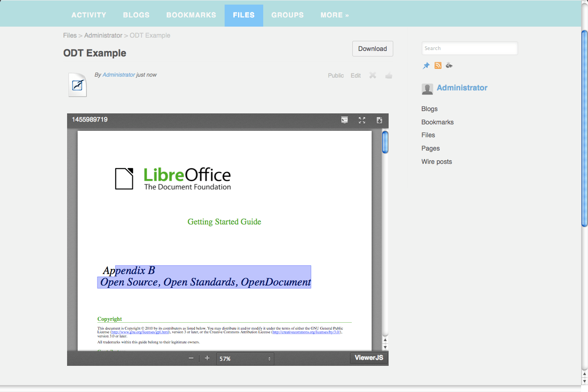Open Files in the sidebar menu
588x392 pixels.
(x=428, y=135)
